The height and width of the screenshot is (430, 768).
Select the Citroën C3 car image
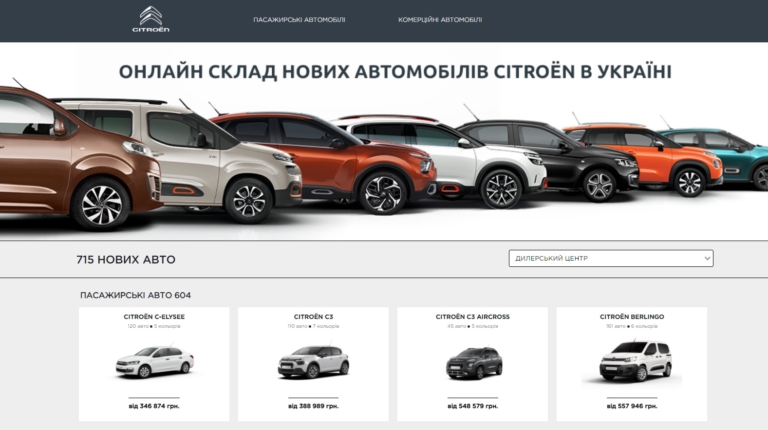click(313, 362)
